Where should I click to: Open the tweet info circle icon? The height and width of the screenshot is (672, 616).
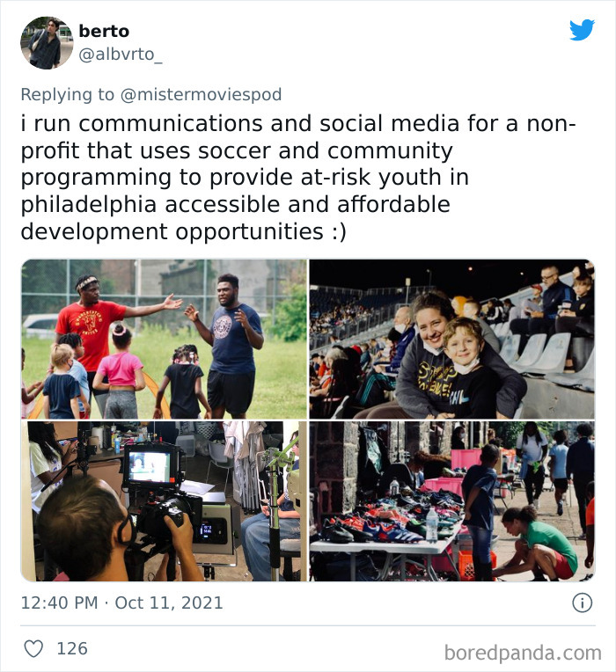click(x=583, y=603)
